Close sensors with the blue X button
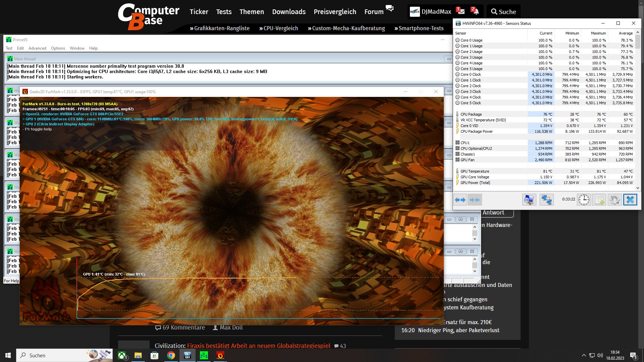 coord(630,200)
